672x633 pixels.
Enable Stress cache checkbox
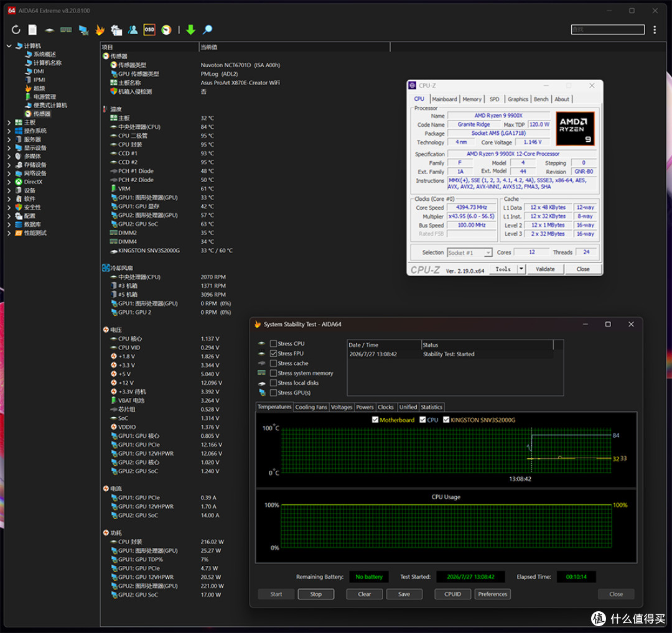click(x=273, y=363)
